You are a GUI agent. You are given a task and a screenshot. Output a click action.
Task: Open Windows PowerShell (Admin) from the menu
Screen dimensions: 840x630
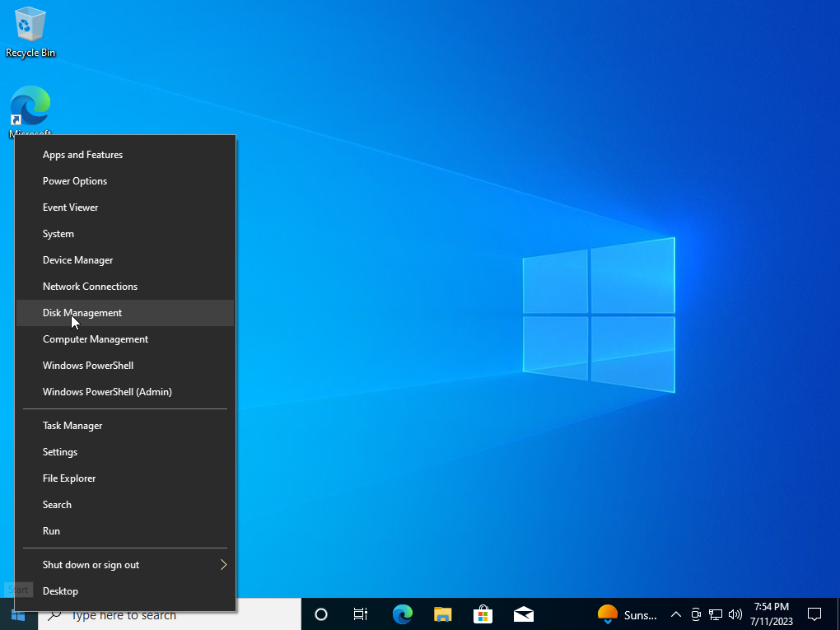pyautogui.click(x=107, y=391)
